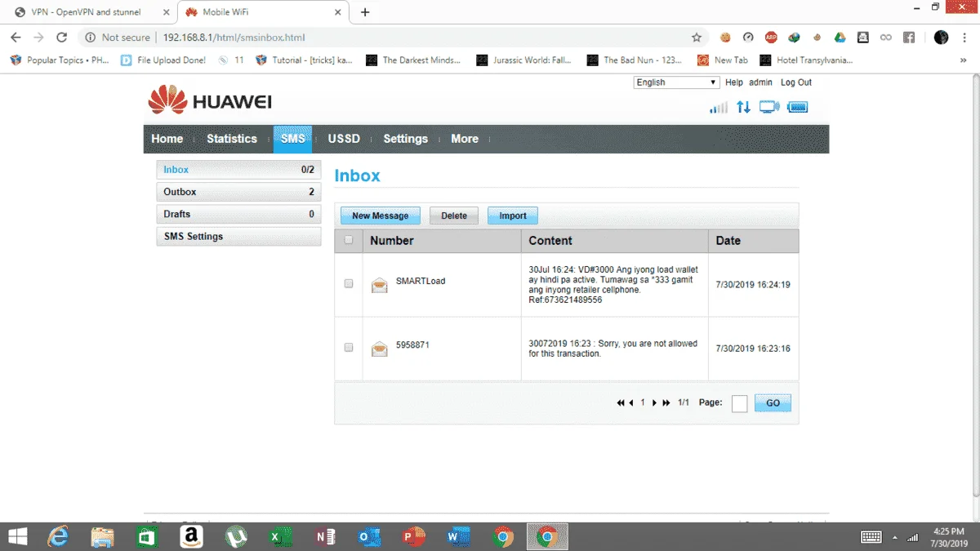Select the SMS tab

292,139
